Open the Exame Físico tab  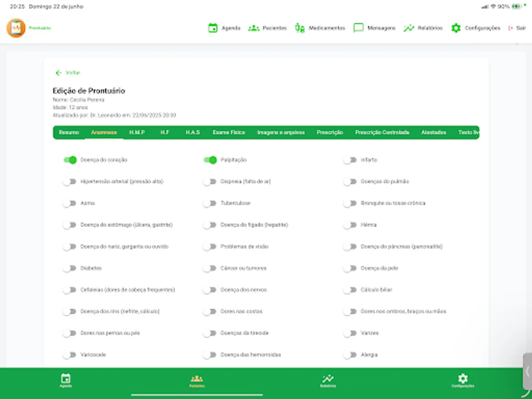229,133
